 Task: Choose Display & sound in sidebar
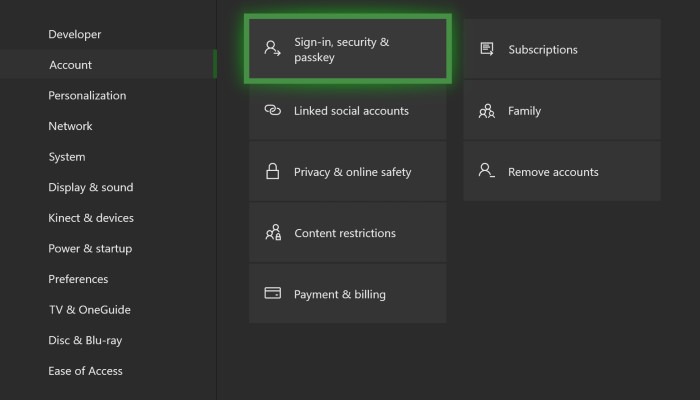pos(90,187)
